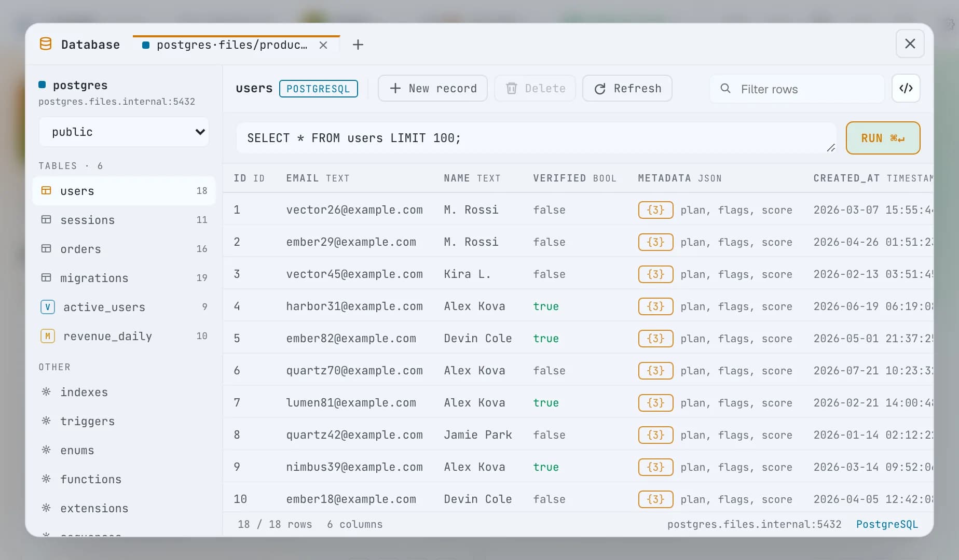Toggle the SQL code editor view
959x560 pixels.
[x=906, y=88]
